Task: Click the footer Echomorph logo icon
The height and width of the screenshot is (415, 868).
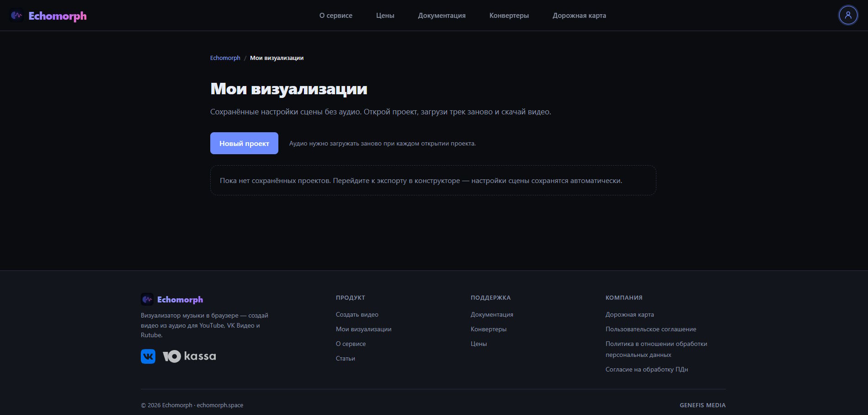Action: (x=147, y=299)
